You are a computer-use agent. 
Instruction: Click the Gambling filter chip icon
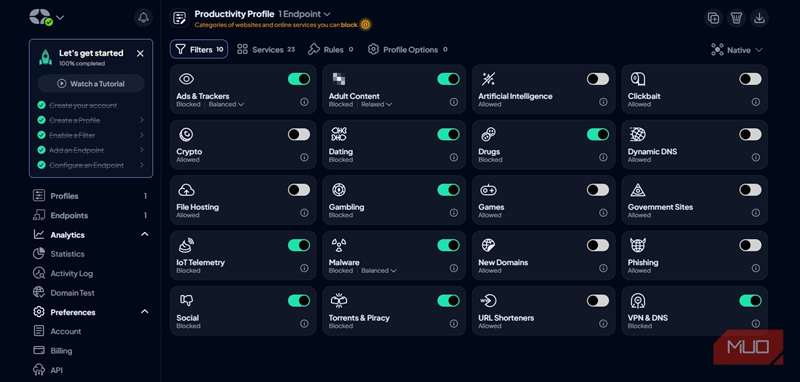pyautogui.click(x=338, y=190)
